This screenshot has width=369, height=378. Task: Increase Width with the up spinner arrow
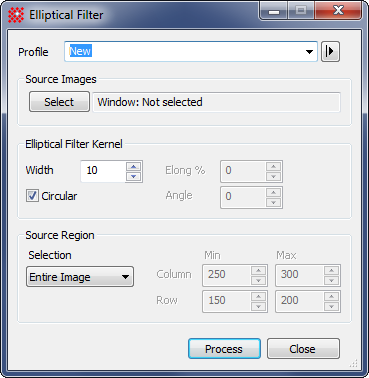(x=134, y=166)
